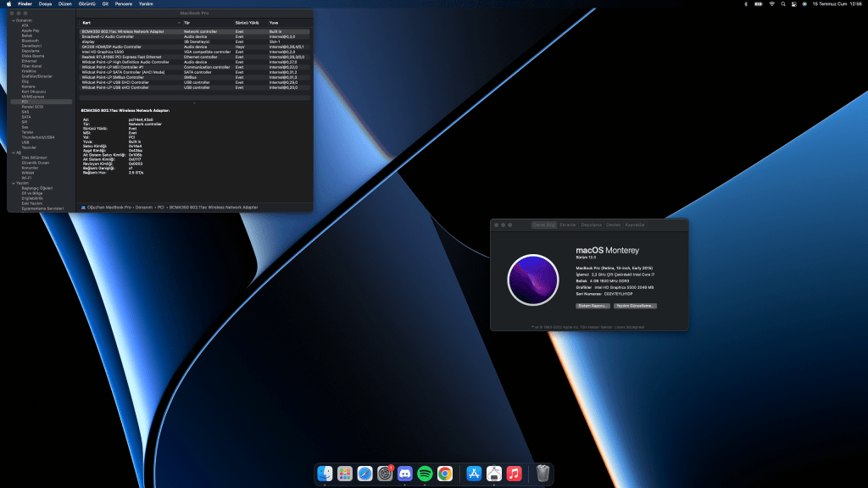Click the Sistem Raporu button
This screenshot has width=868, height=488.
click(x=593, y=306)
